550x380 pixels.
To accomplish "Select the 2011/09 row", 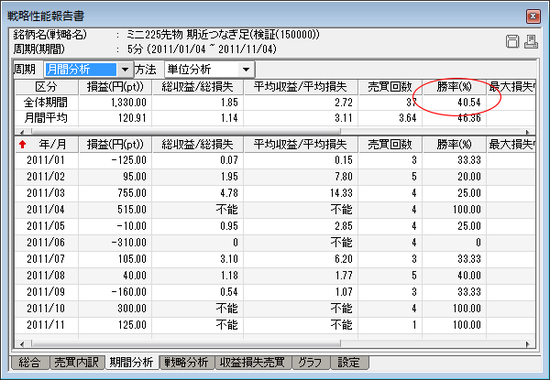I will [275, 292].
